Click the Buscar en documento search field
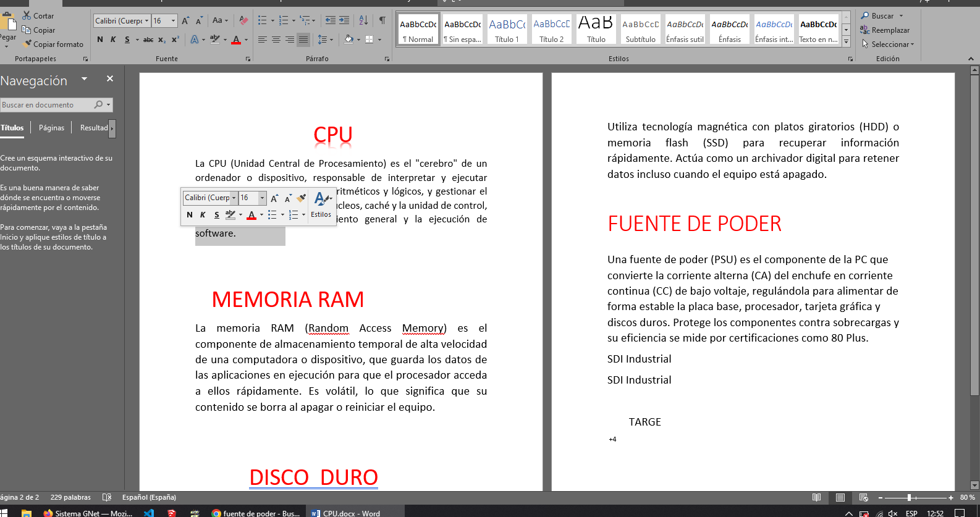The image size is (980, 517). coord(46,105)
